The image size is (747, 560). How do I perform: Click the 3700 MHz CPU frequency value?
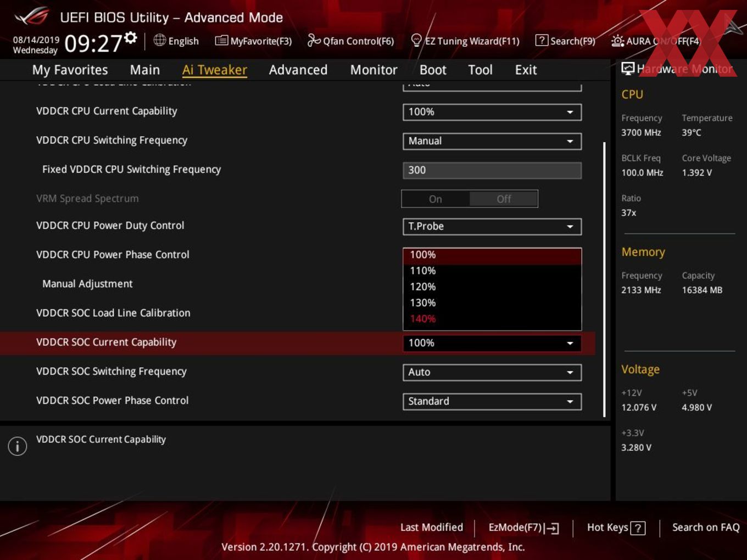(641, 132)
